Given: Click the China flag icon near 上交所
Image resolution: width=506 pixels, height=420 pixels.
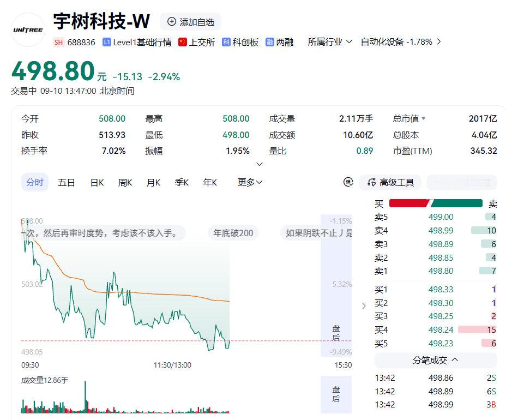Looking at the screenshot, I should tap(182, 42).
